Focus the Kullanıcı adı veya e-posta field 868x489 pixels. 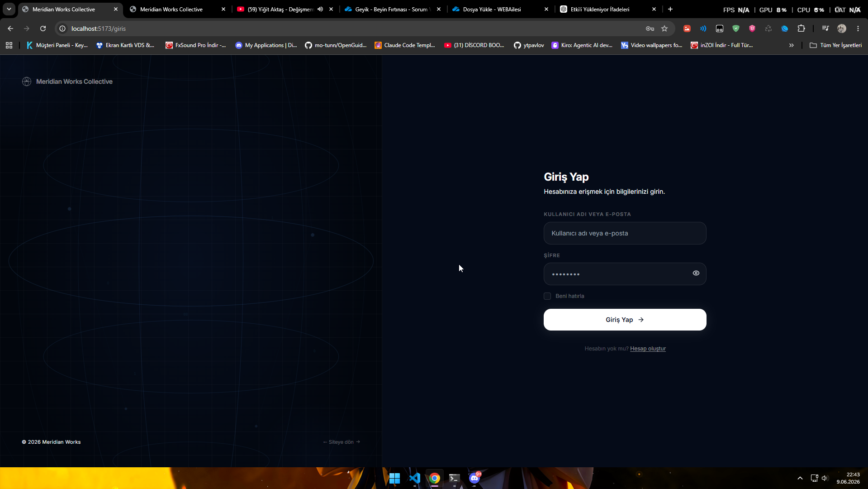click(x=625, y=233)
